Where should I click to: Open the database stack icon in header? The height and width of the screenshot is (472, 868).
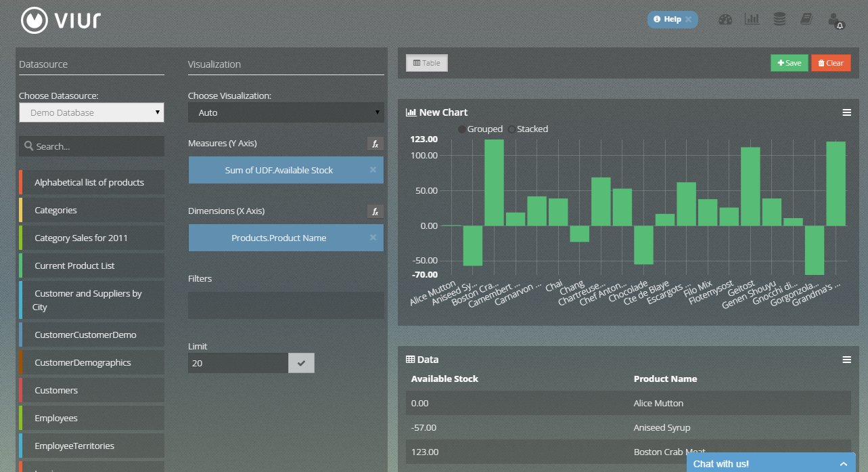(x=779, y=19)
